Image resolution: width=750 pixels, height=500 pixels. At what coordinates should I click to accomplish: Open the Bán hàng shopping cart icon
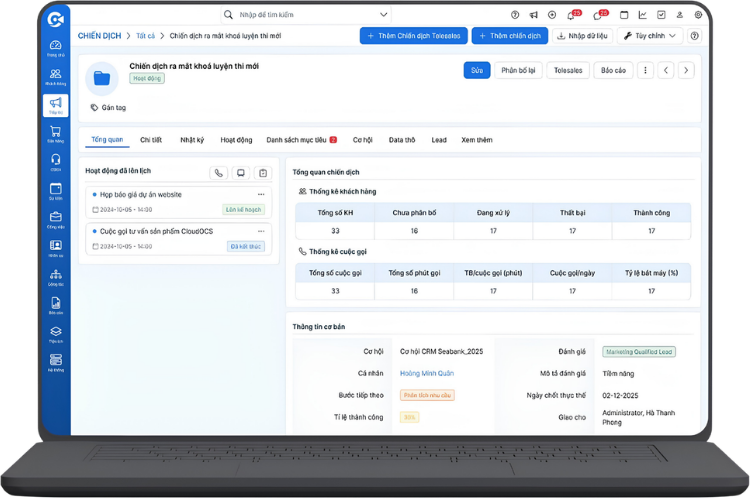click(55, 132)
